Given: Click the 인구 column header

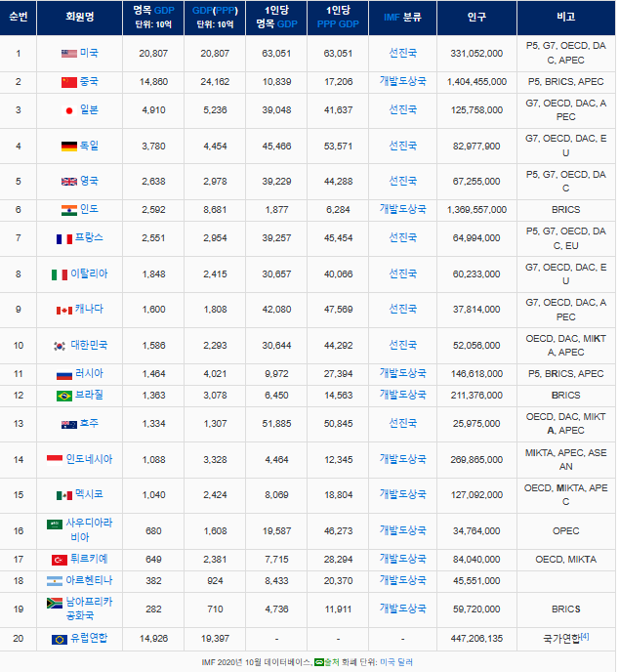Looking at the screenshot, I should click(x=476, y=18).
